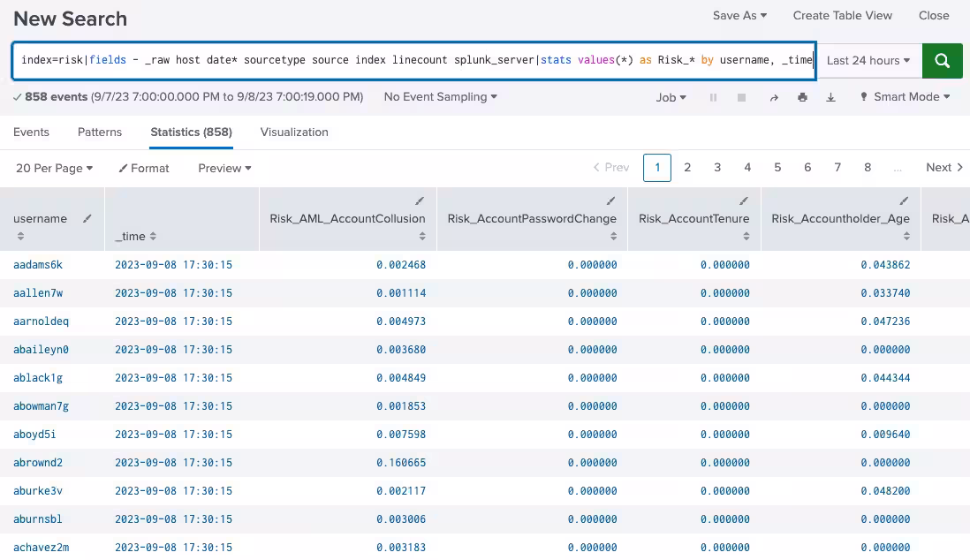
Task: Click the Print results icon
Action: pos(802,97)
